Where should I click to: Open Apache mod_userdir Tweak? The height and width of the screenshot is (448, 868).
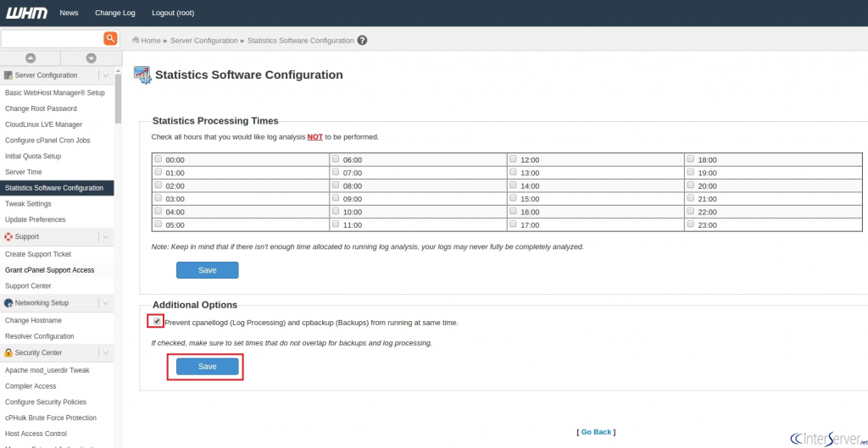47,371
